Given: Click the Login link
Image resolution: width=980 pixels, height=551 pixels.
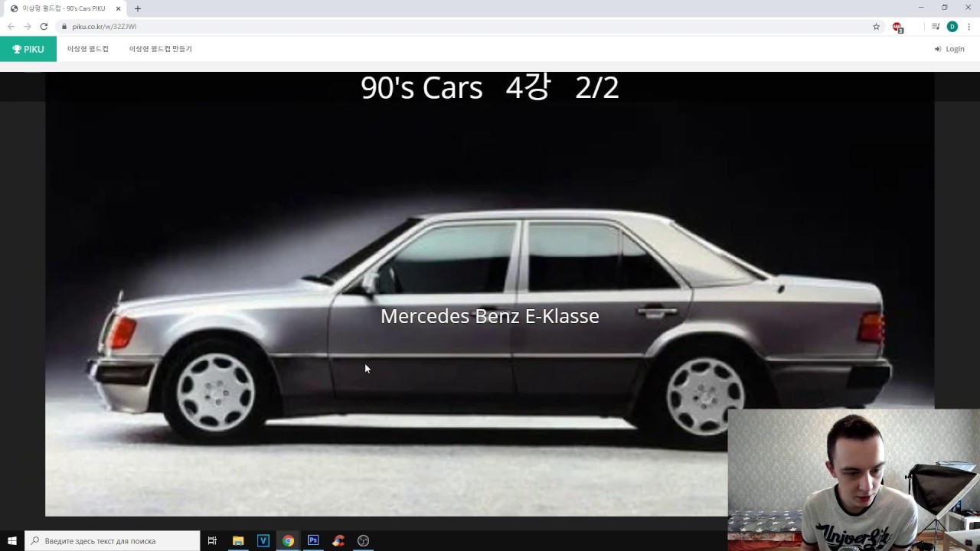Looking at the screenshot, I should tap(949, 49).
